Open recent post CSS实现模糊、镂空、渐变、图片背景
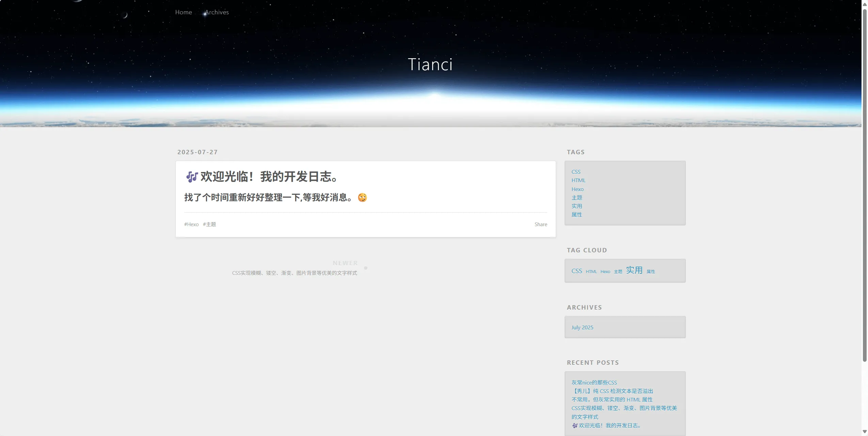868x436 pixels. (624, 413)
